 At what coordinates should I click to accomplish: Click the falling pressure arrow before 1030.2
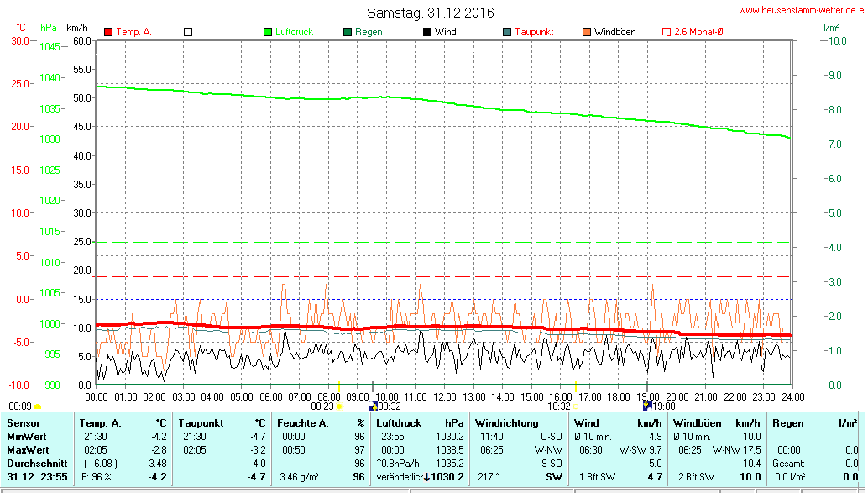[426, 477]
